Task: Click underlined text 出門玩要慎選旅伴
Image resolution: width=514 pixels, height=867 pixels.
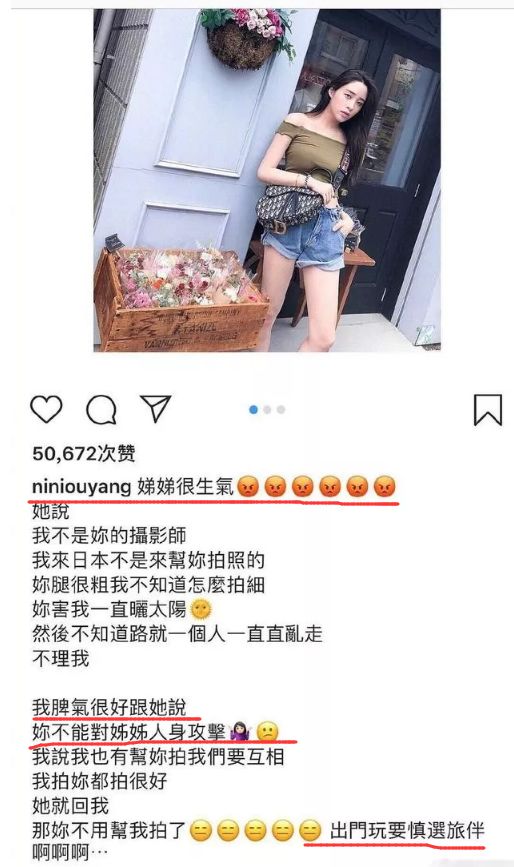Action: (407, 831)
